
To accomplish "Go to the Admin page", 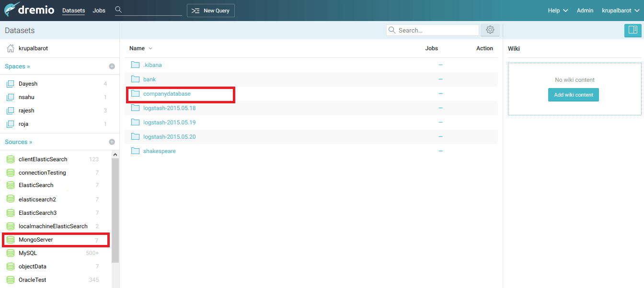I will tap(585, 11).
